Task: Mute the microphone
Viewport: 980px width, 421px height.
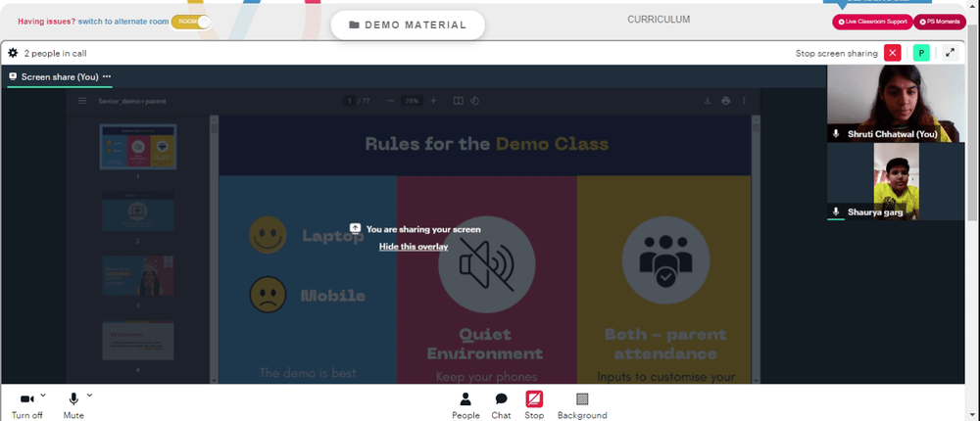Action: (x=73, y=404)
